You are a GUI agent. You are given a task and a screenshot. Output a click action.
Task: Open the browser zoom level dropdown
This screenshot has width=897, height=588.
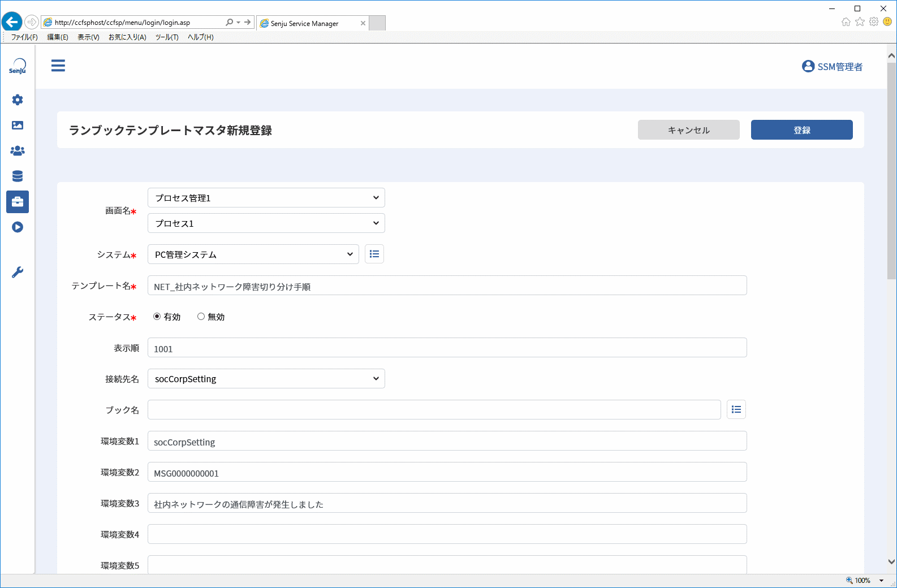tap(881, 581)
